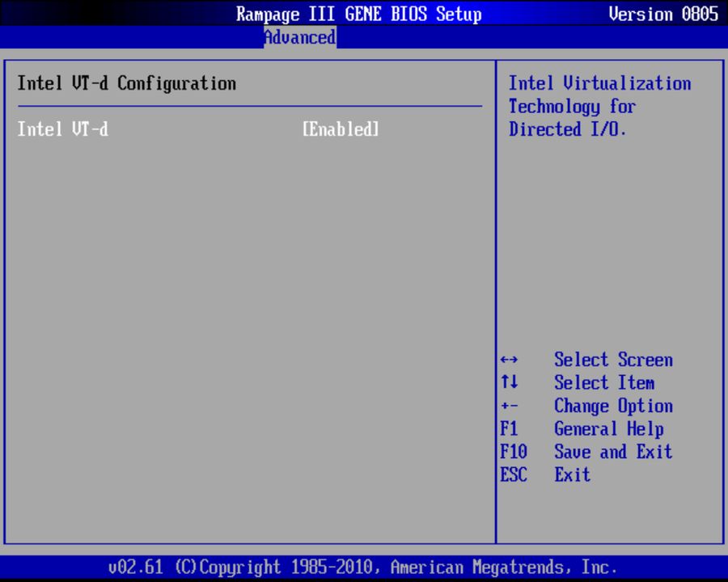Select the Intel VT-d setting label

coord(62,129)
